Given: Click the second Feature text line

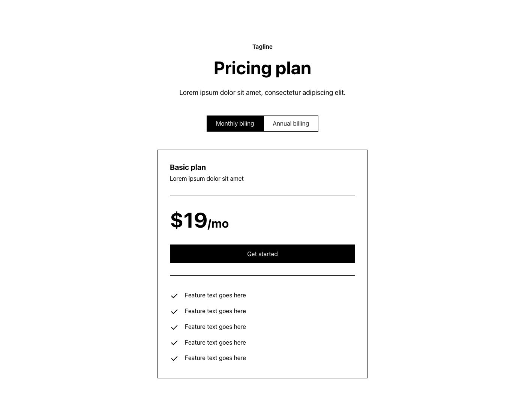Looking at the screenshot, I should click(x=215, y=311).
